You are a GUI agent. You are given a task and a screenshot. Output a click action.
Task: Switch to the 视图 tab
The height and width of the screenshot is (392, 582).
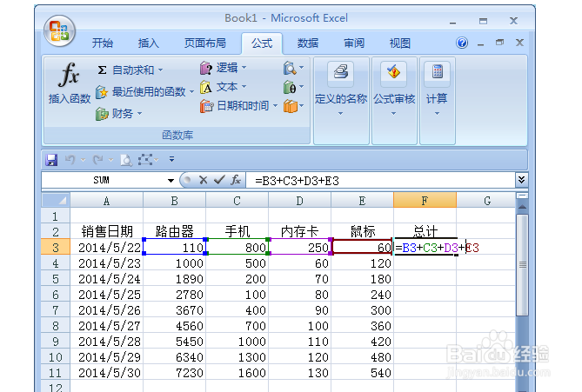[400, 43]
